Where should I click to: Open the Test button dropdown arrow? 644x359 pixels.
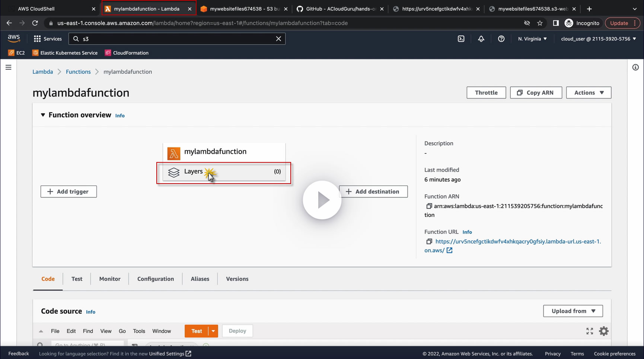213,331
